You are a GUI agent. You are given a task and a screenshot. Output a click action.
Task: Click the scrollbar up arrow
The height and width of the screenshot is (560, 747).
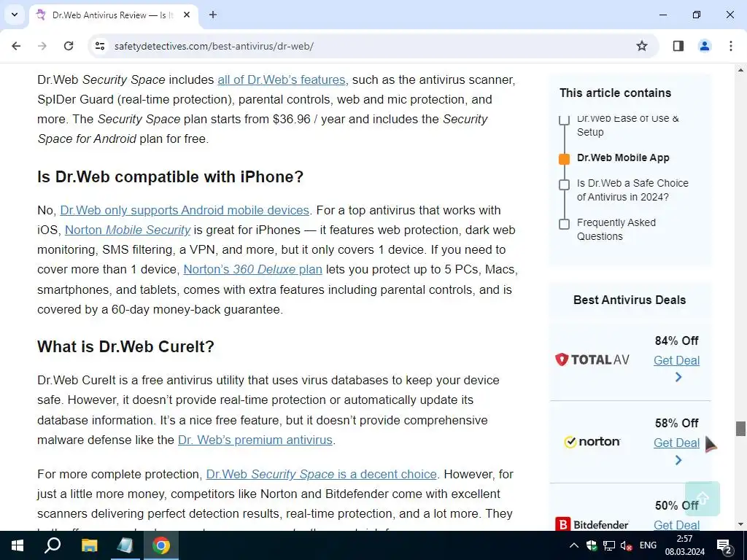740,70
